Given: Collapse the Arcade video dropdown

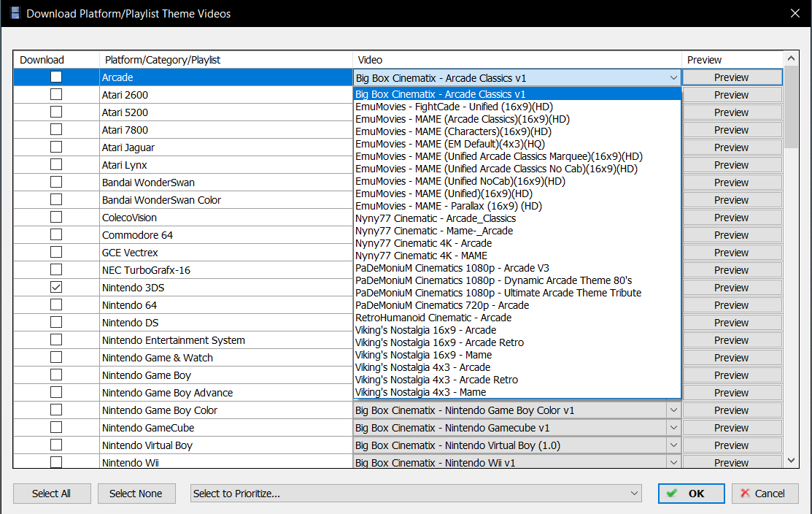Looking at the screenshot, I should click(673, 77).
